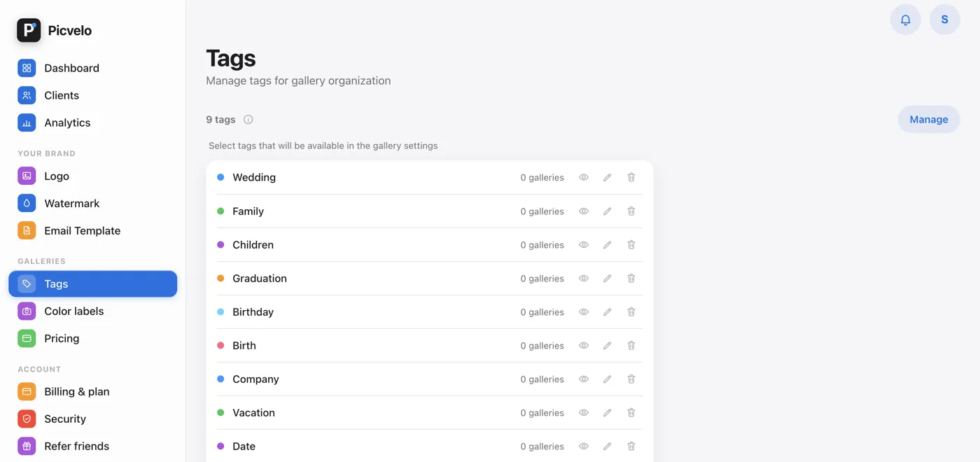Click the orange color dot for Graduation
This screenshot has width=980, height=462.
pos(220,279)
